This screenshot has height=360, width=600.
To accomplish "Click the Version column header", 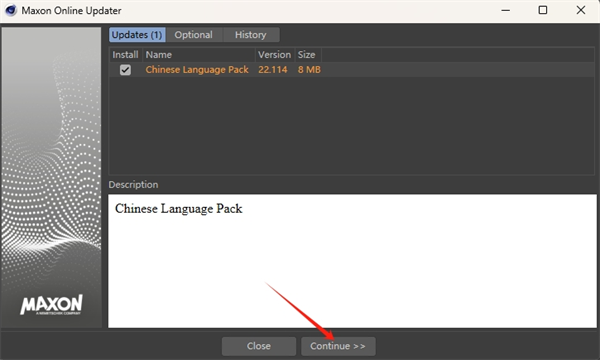I will tap(275, 55).
